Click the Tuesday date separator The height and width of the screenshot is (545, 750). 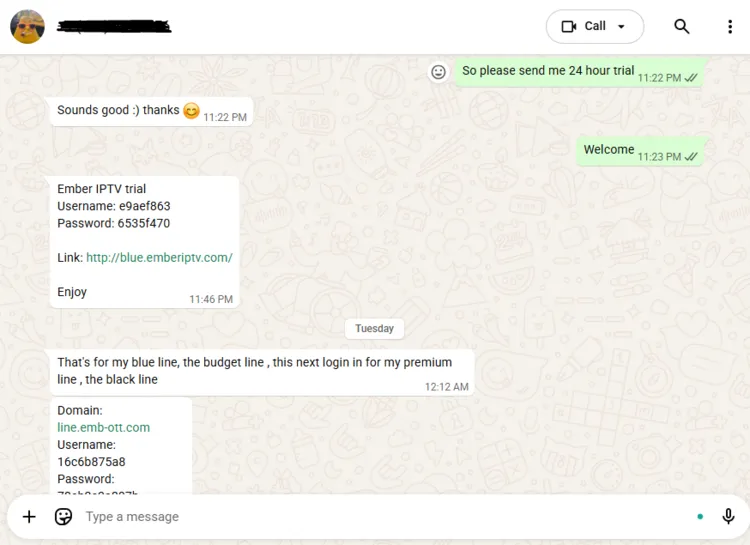point(374,328)
